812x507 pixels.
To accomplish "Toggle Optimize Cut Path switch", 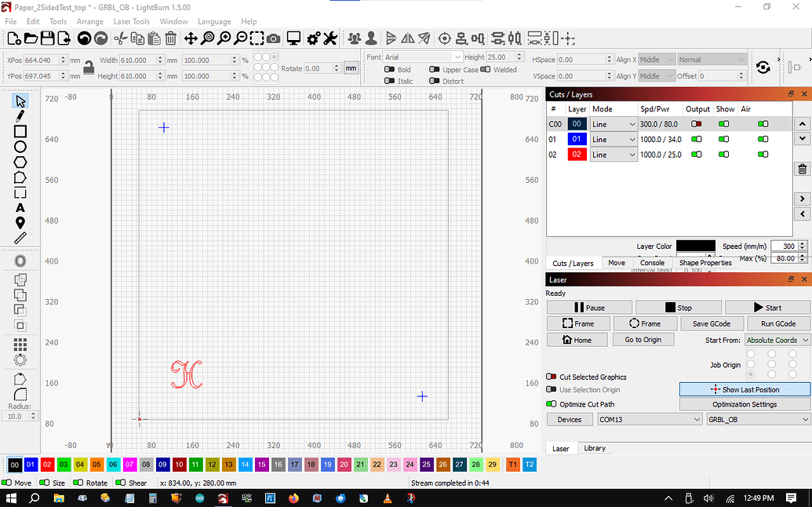I will pyautogui.click(x=551, y=404).
